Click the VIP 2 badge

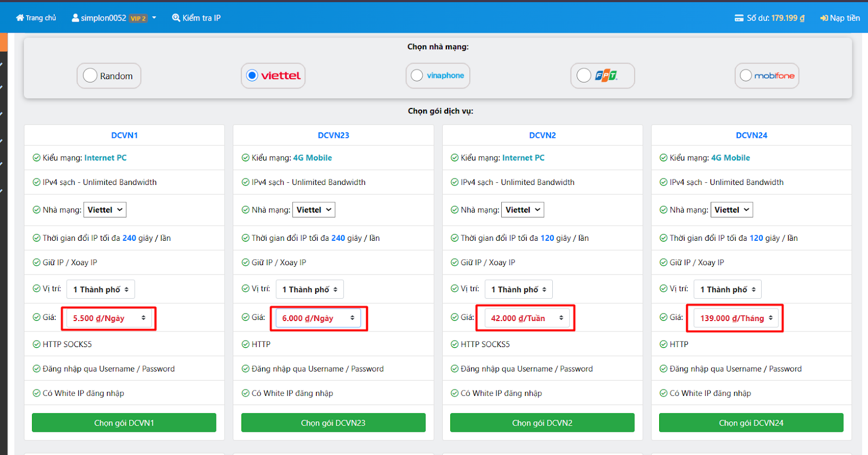click(x=138, y=18)
